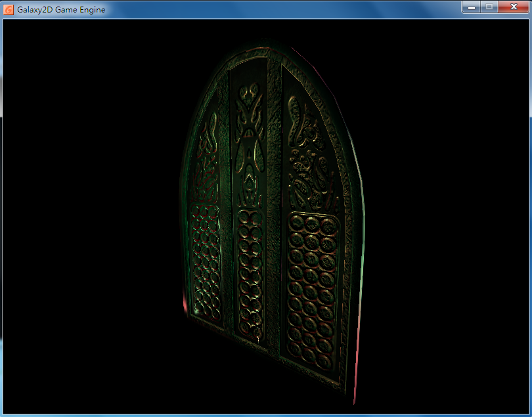This screenshot has width=532, height=417.
Task: Close the Galaxy2D Game Engine window
Action: coord(514,7)
